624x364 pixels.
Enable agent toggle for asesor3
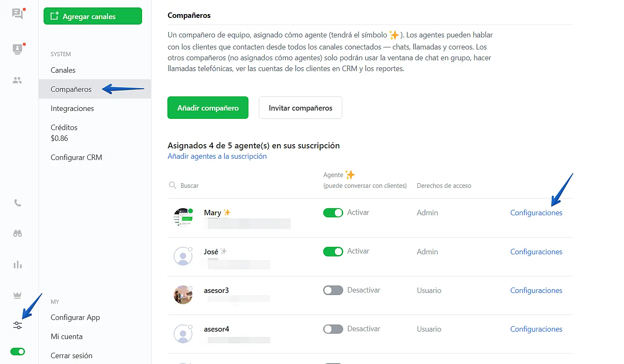333,290
